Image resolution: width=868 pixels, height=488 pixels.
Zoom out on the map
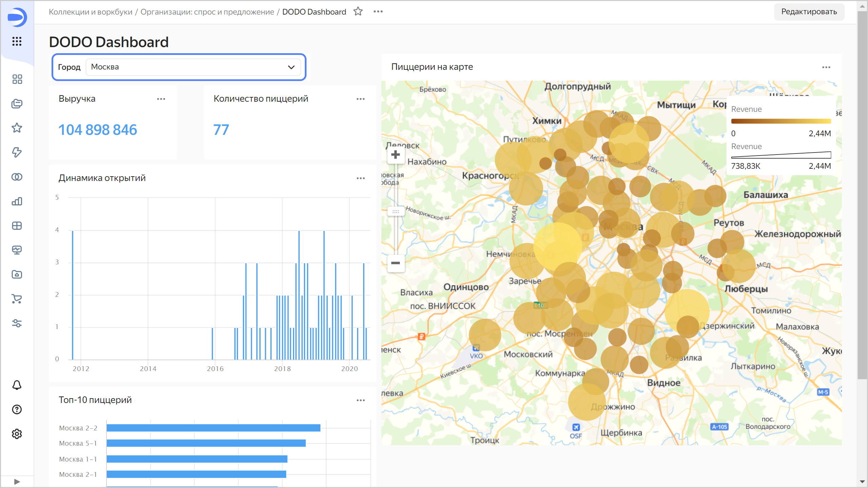395,263
